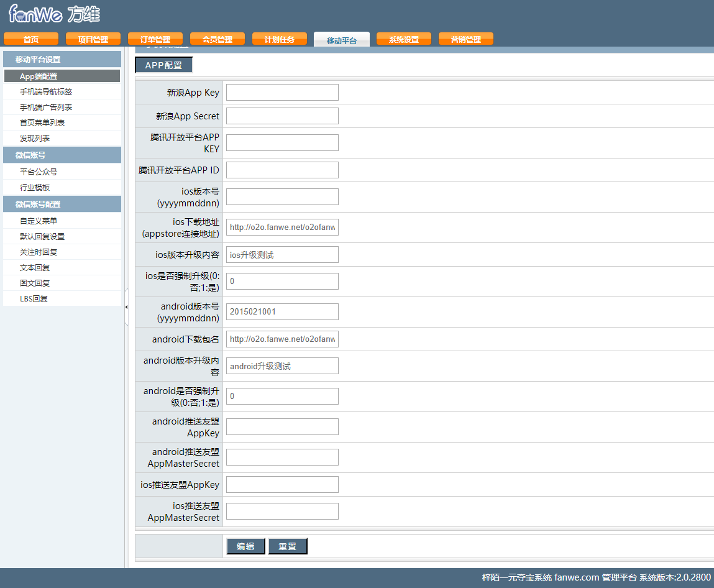Collapse the 微信账号配置 section header

click(x=62, y=204)
